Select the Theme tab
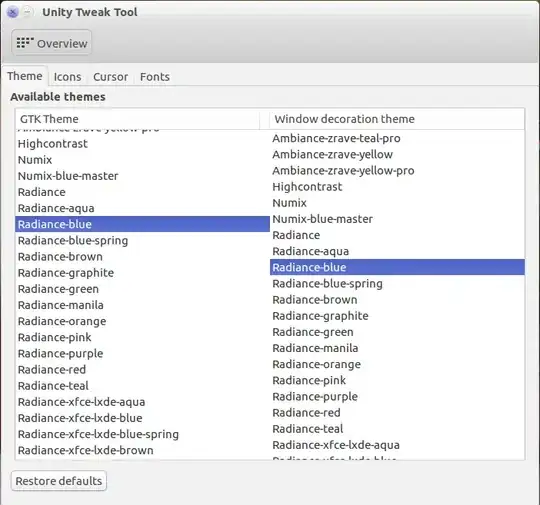540x505 pixels. pos(25,76)
